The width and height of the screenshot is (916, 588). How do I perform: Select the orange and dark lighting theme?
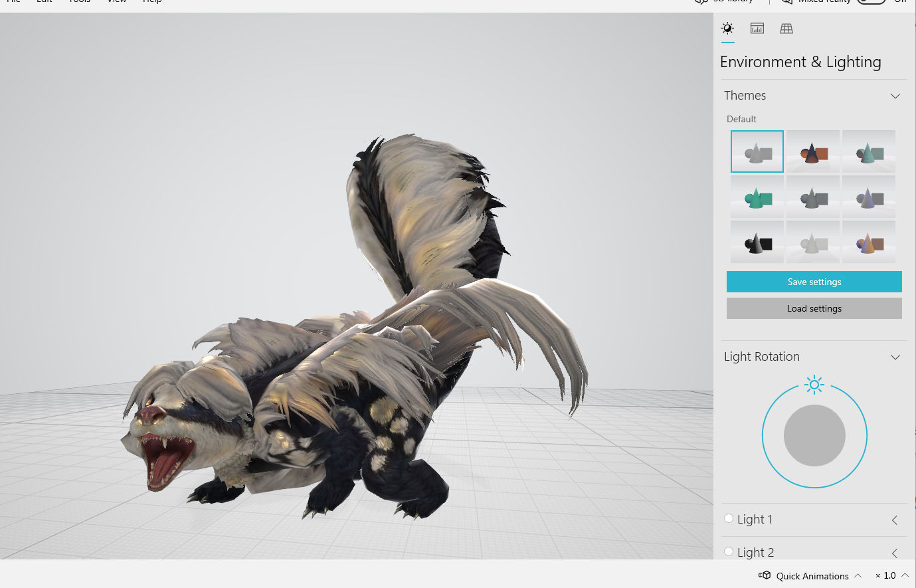813,151
